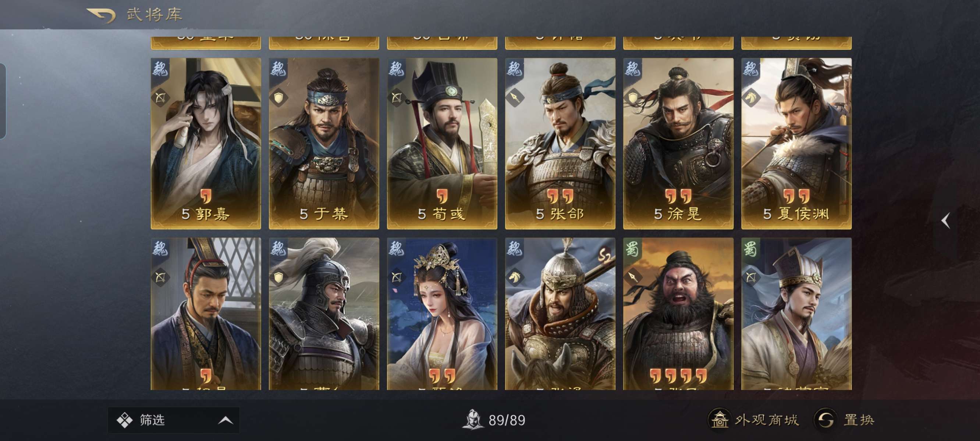Open the 外观商城 shop icon

tap(720, 420)
